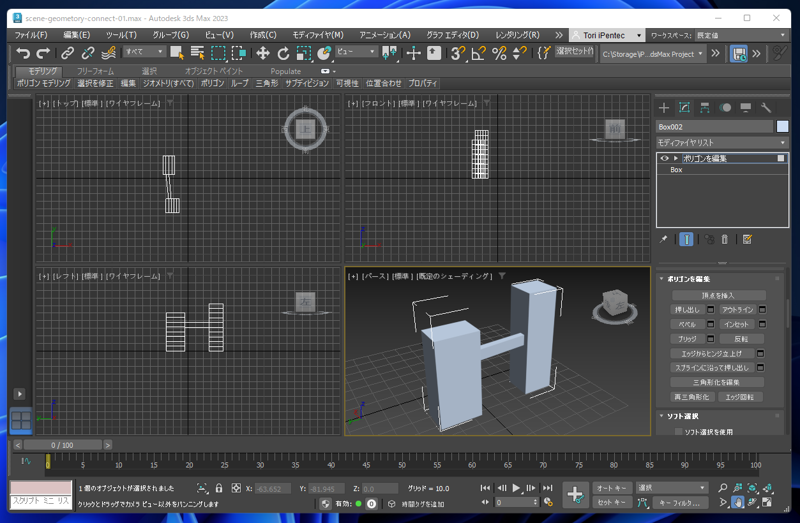This screenshot has height=523, width=800.
Task: Click the frame 50 mark on timeline
Action: [x=402, y=463]
